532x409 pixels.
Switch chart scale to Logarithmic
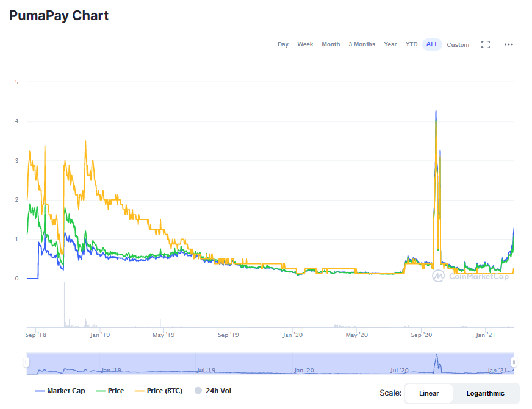pos(485,393)
